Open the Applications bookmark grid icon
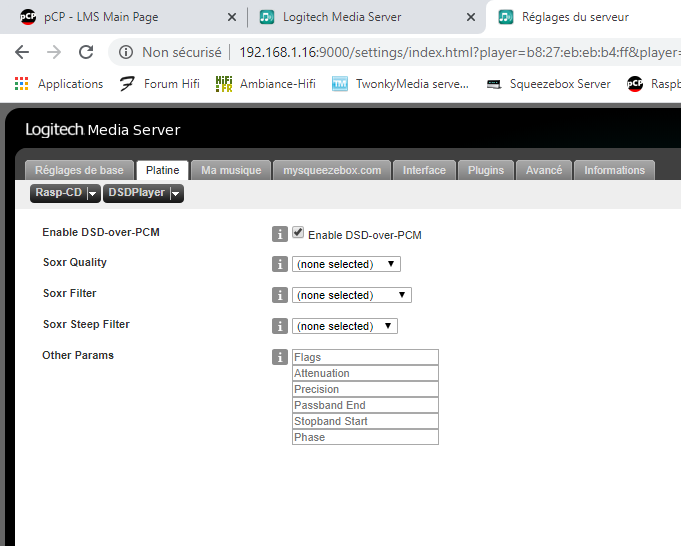This screenshot has height=546, width=681. coord(21,83)
